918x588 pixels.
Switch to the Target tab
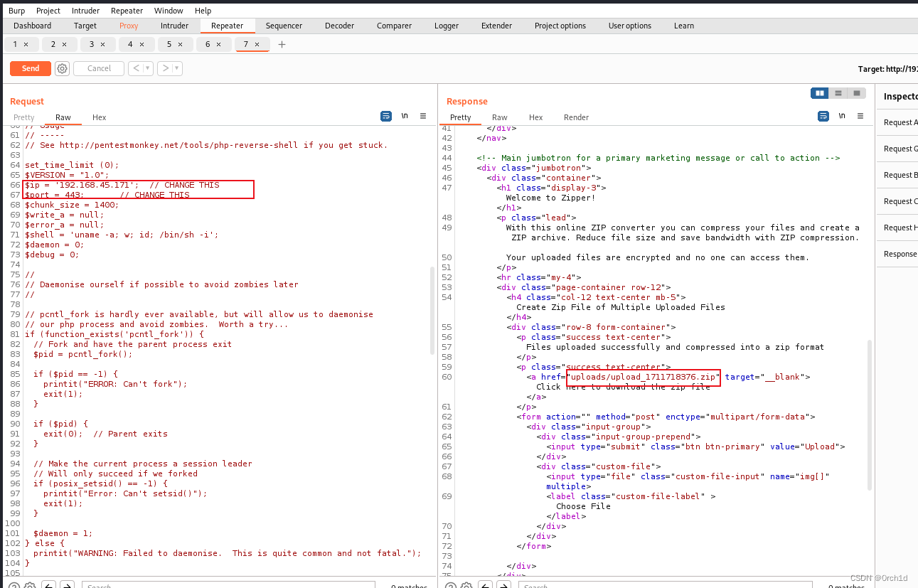point(85,26)
